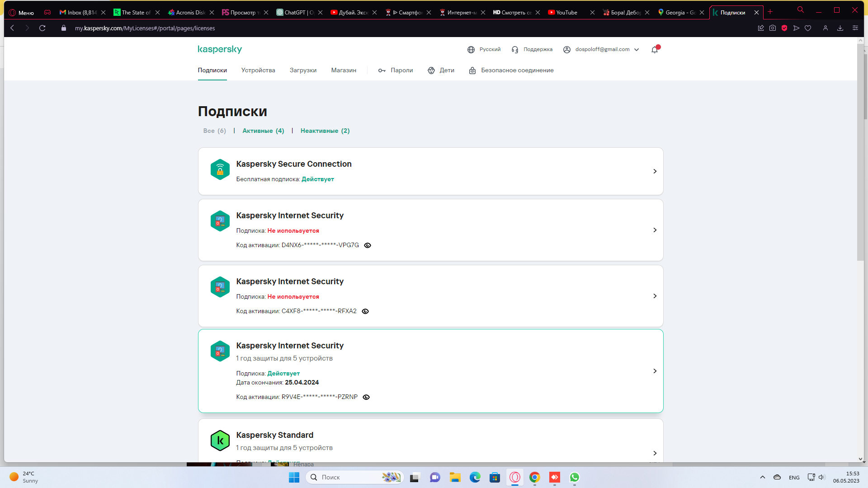Open chevron of active Internet Security card
Viewport: 868px width, 488px height.
pos(655,371)
